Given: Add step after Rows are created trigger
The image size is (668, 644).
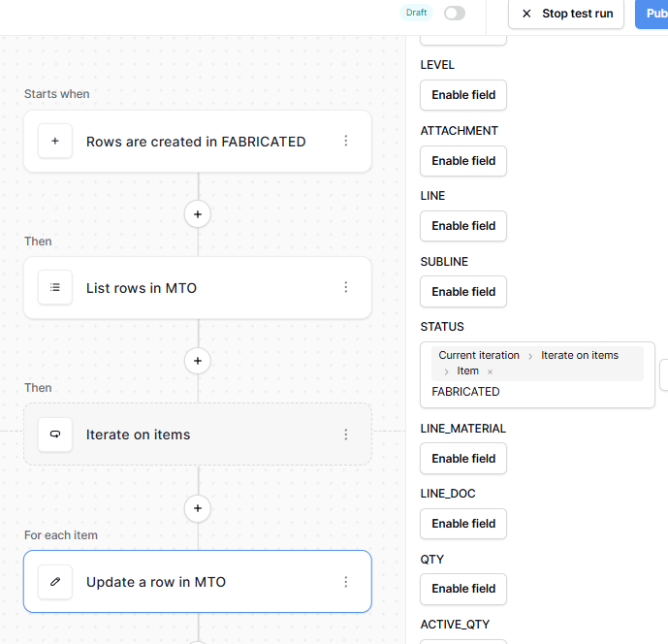Looking at the screenshot, I should click(x=198, y=214).
